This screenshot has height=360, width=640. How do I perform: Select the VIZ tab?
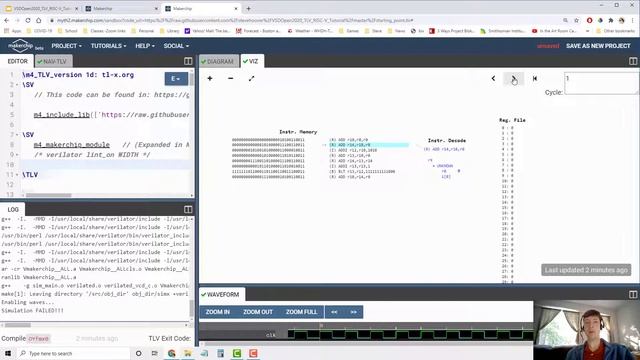point(251,61)
